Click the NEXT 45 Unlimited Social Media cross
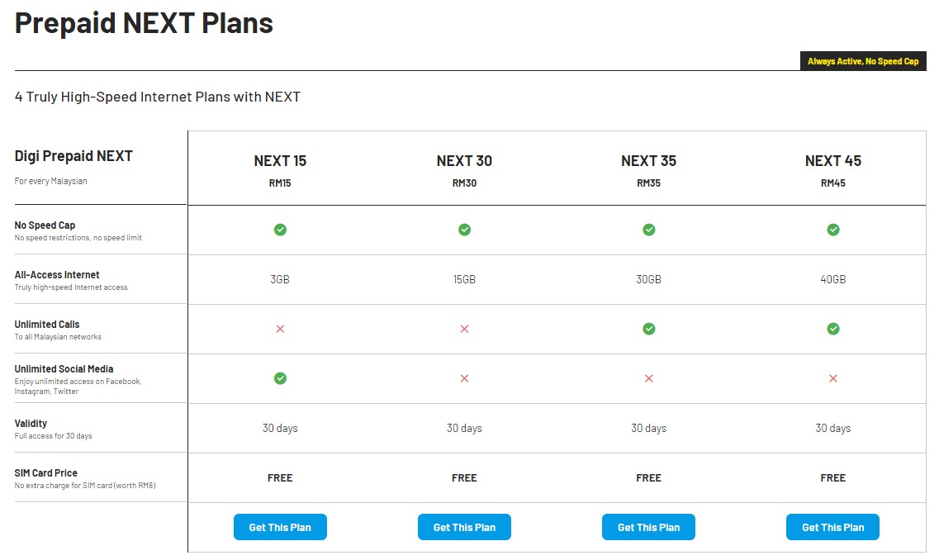 click(833, 378)
